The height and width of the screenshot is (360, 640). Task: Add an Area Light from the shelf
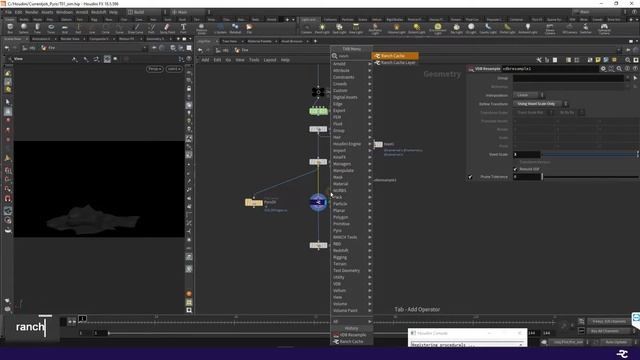(x=356, y=28)
